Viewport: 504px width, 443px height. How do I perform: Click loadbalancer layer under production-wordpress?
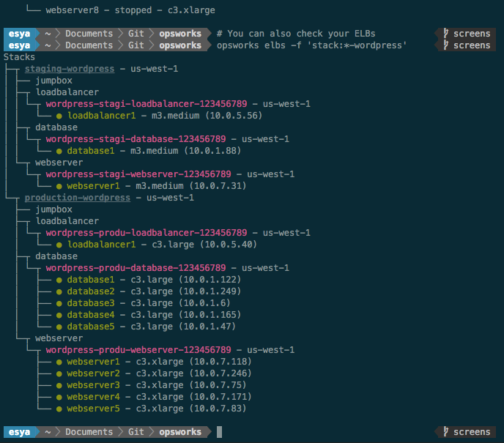(67, 221)
